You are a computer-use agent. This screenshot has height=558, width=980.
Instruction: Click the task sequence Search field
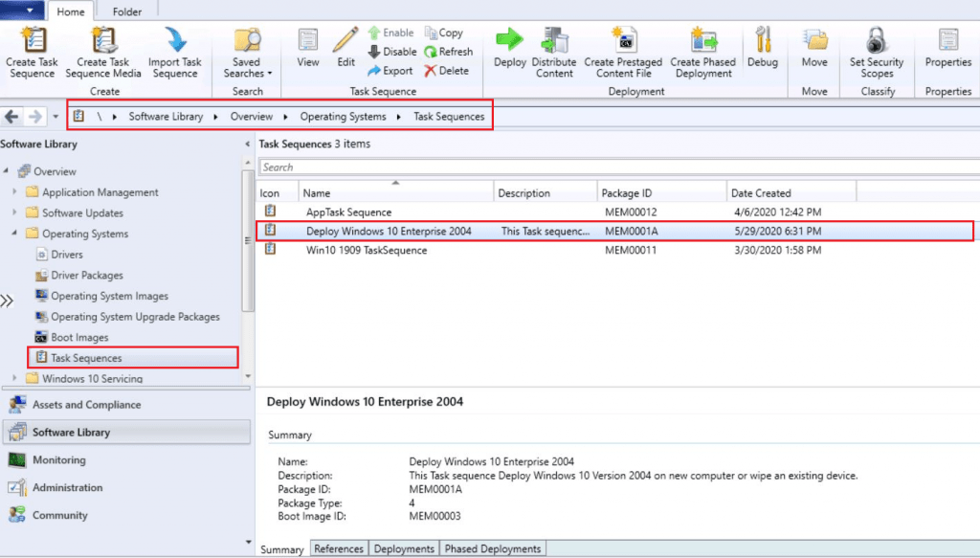[x=619, y=167]
